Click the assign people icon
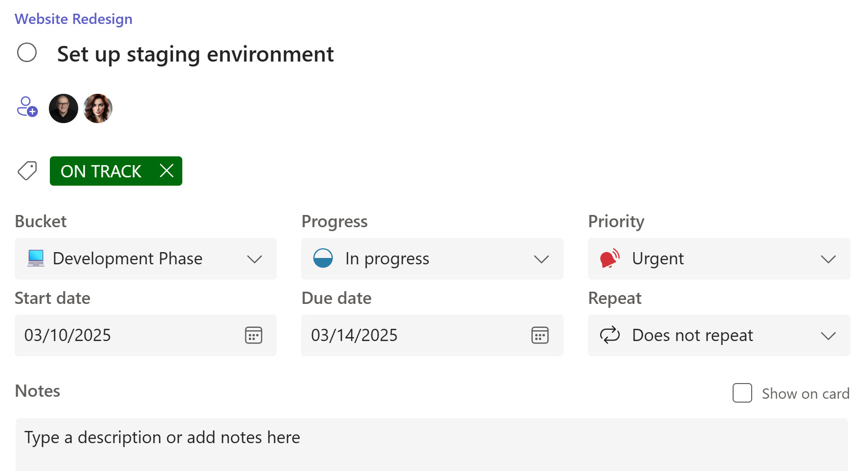The height and width of the screenshot is (471, 868). coord(27,107)
